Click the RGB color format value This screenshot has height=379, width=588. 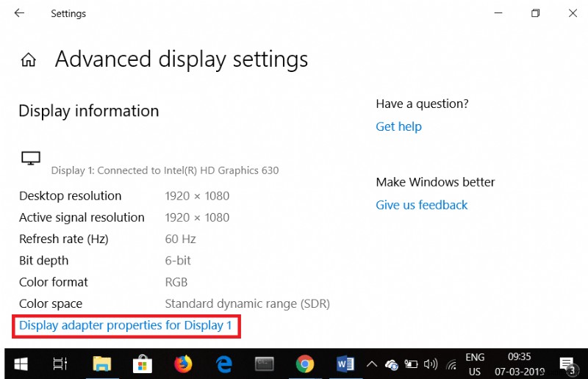(176, 282)
